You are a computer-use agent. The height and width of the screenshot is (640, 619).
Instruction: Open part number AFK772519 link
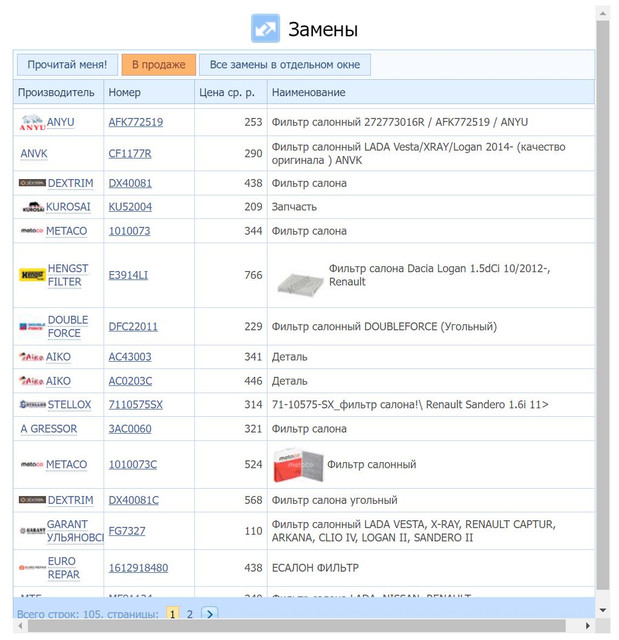pyautogui.click(x=135, y=122)
